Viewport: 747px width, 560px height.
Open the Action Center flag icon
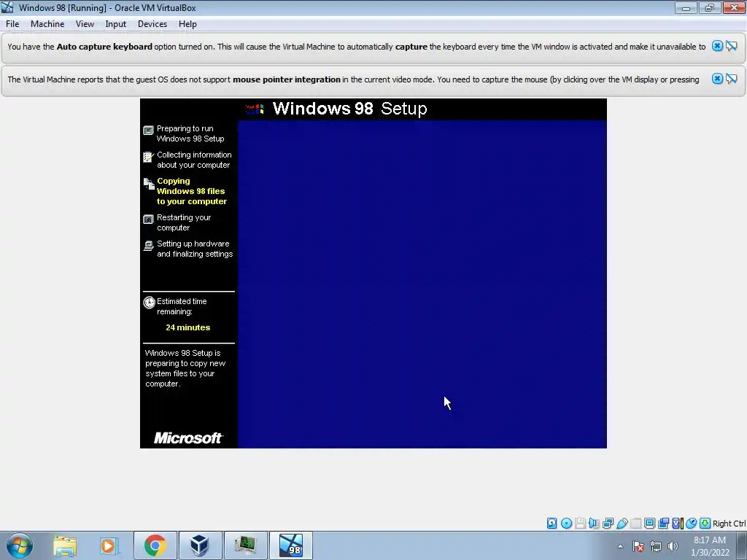coord(638,546)
